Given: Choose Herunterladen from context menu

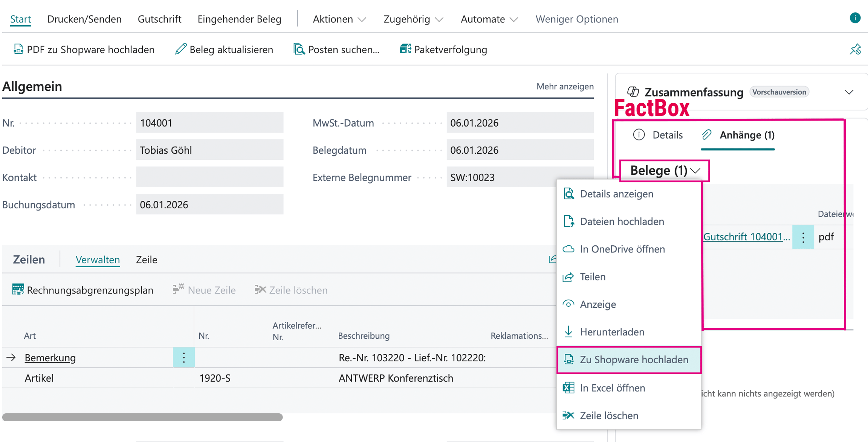Looking at the screenshot, I should tap(629, 332).
